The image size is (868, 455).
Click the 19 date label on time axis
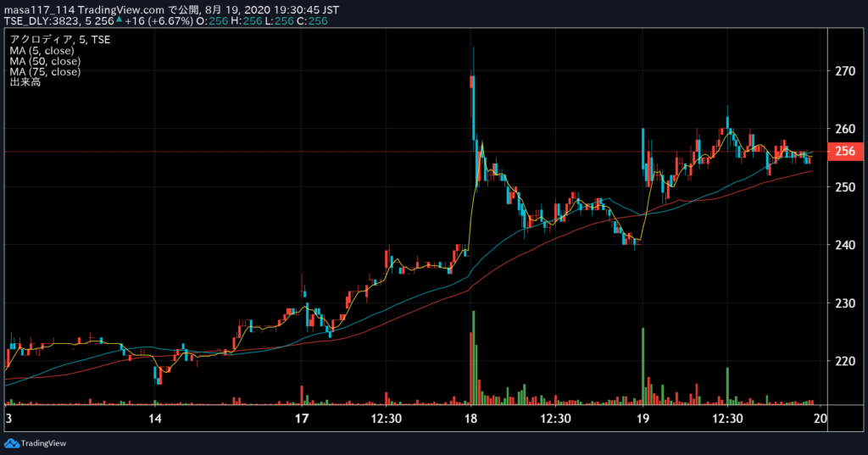643,419
